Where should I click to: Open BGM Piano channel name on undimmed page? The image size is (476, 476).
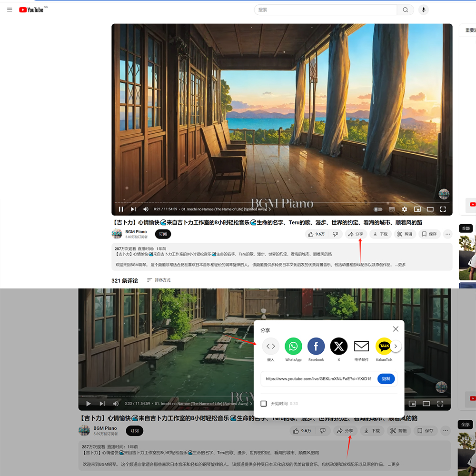136,232
